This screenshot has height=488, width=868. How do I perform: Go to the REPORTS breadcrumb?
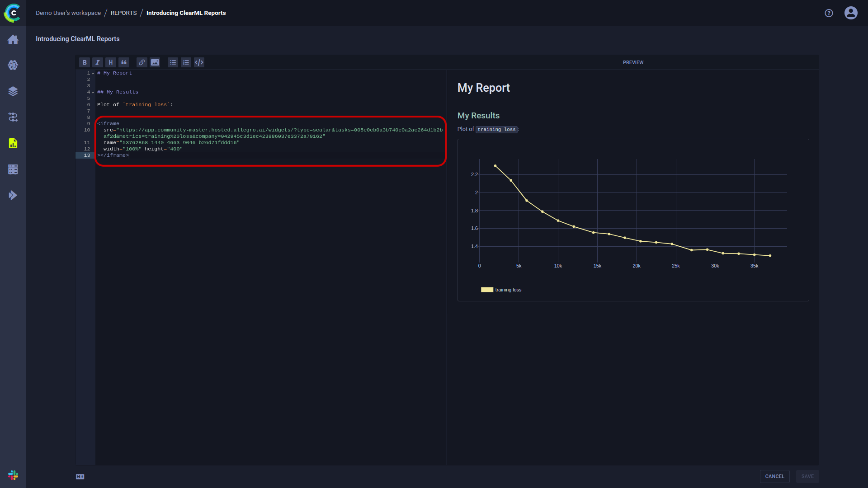[x=123, y=13]
